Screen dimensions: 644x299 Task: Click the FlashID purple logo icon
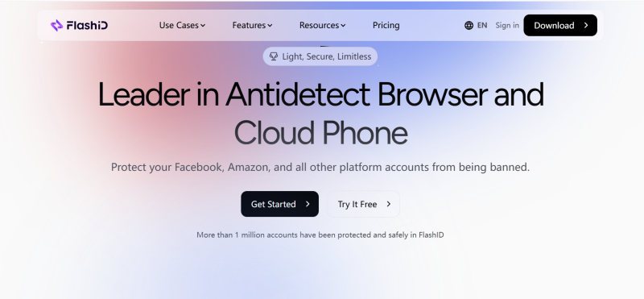click(56, 26)
